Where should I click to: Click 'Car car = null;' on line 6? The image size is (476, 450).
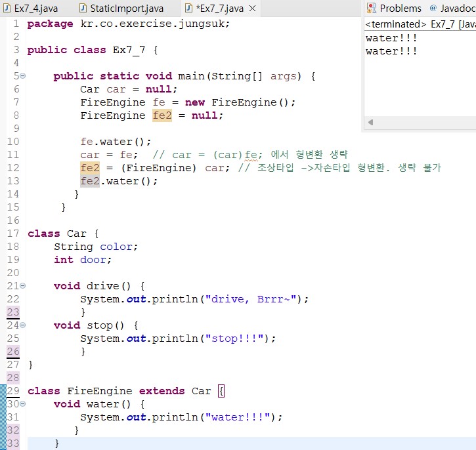tap(129, 89)
